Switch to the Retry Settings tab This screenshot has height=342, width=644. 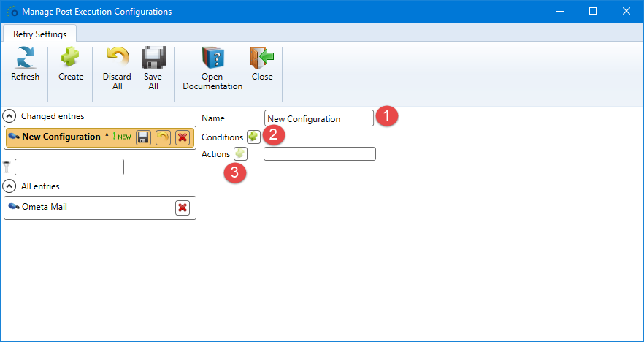(x=40, y=34)
